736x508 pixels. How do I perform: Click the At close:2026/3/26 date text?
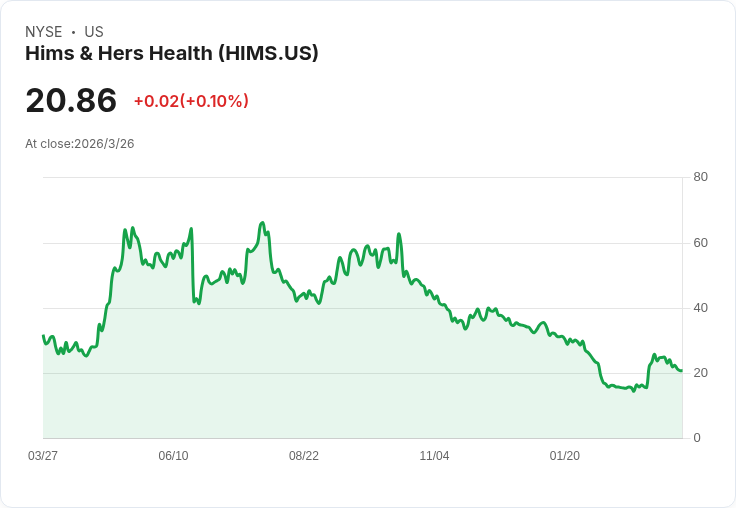[x=80, y=144]
